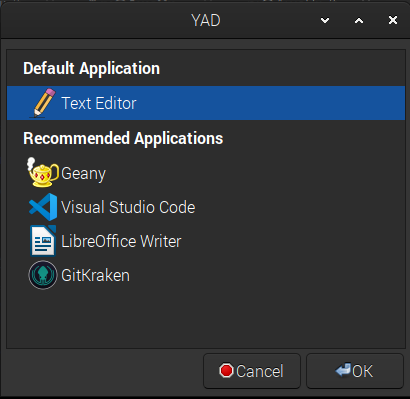Viewport: 410px width, 399px height.
Task: Click the Recommended Applications heading
Action: pyautogui.click(x=123, y=138)
